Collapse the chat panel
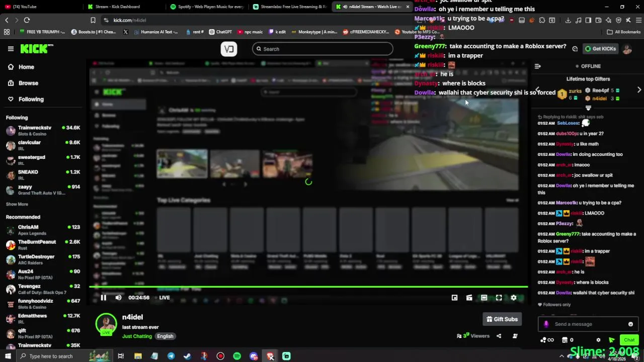Viewport: 644px width, 362px height. click(537, 66)
